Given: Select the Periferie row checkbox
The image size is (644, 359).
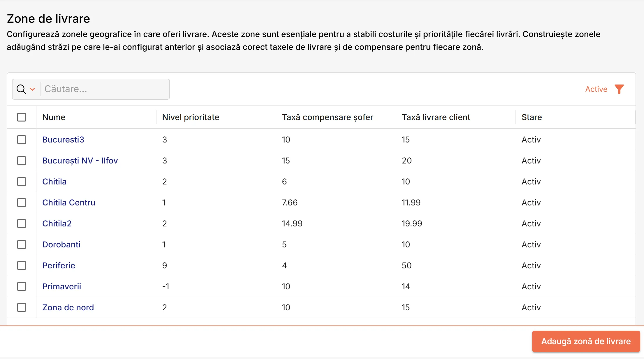Looking at the screenshot, I should click(x=22, y=265).
